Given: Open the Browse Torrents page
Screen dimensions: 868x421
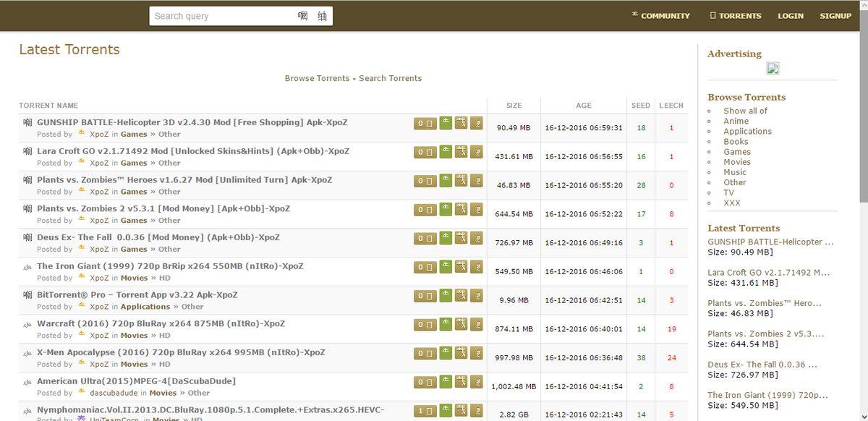Looking at the screenshot, I should tap(317, 78).
